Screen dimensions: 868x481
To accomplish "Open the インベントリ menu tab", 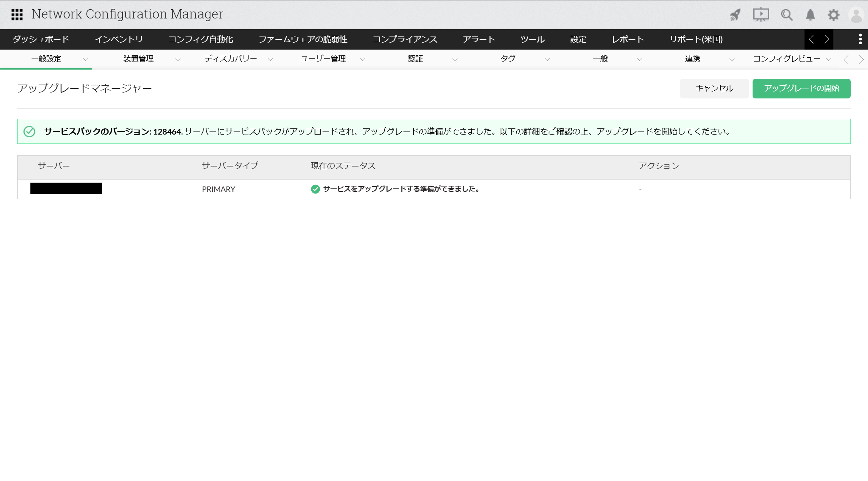I will click(x=119, y=39).
